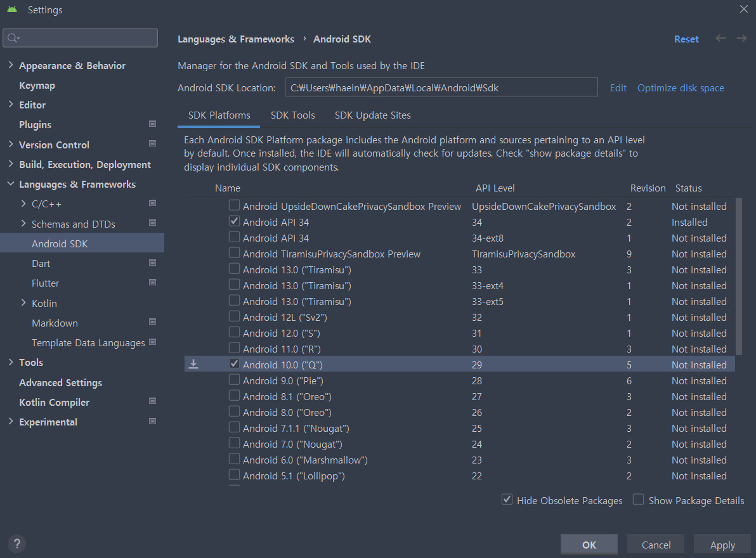Image resolution: width=756 pixels, height=558 pixels.
Task: Check Android TiramisuPrivacySandbox Preview checkbox
Action: point(234,253)
